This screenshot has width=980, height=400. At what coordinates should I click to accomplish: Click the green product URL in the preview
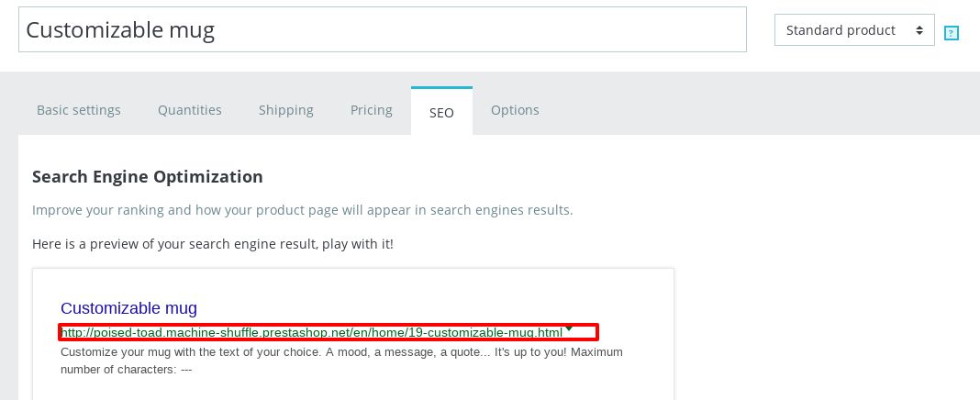pyautogui.click(x=312, y=332)
